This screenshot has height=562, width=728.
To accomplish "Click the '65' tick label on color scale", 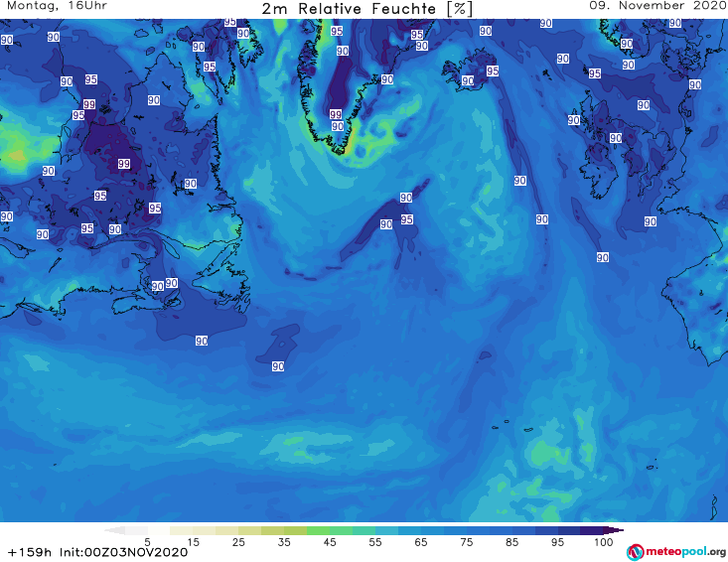I will pos(421,542).
